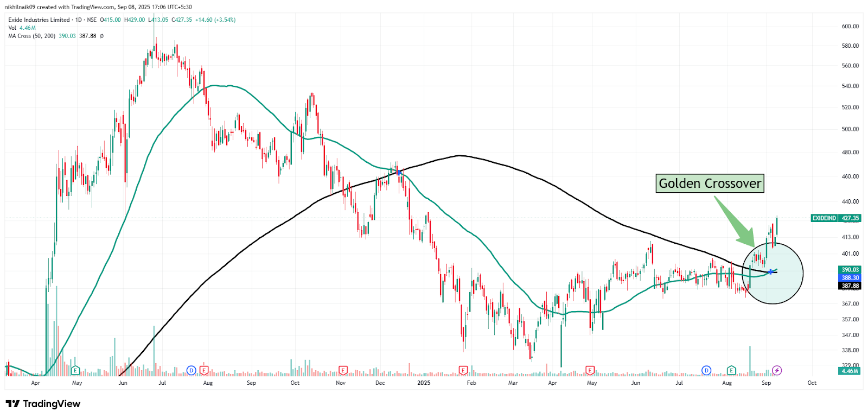This screenshot has height=418, width=868.
Task: Click the ø symbol after MA Cross values
Action: coord(101,36)
